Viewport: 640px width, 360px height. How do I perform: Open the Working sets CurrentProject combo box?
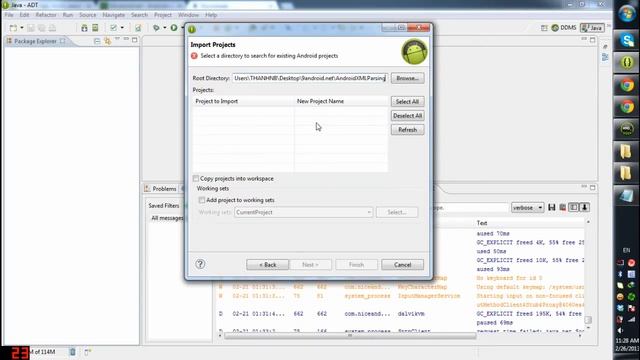point(303,212)
